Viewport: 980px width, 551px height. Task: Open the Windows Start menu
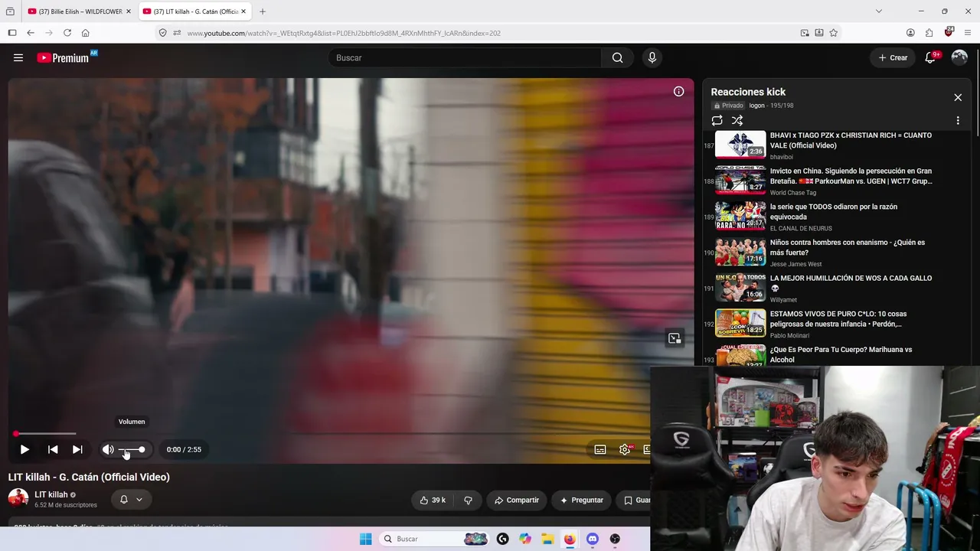(366, 539)
